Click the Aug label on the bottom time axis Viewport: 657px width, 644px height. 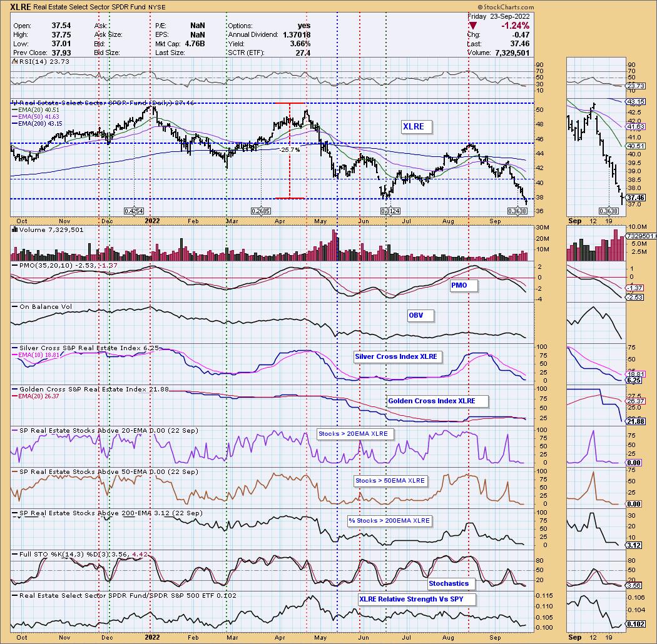point(448,637)
